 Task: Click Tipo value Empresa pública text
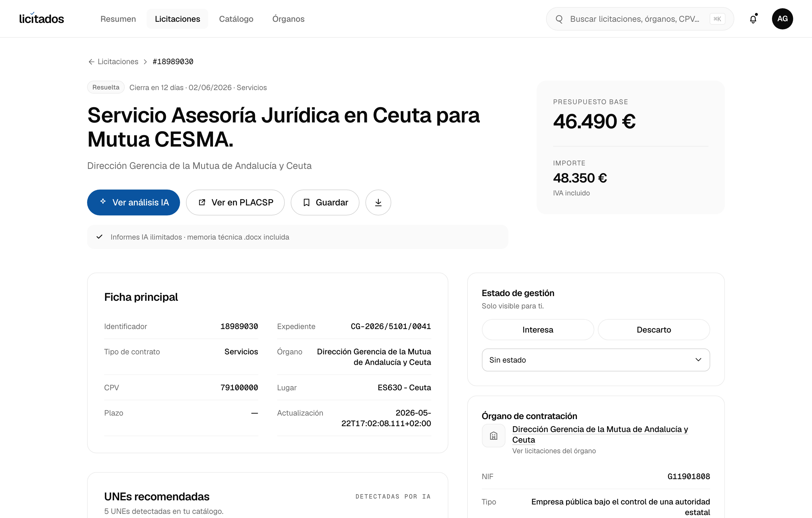click(621, 507)
